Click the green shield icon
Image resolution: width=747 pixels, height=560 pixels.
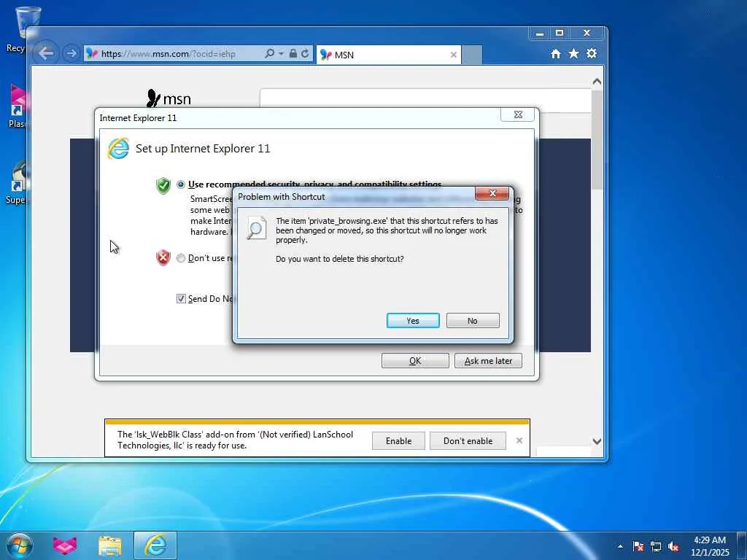click(x=163, y=184)
